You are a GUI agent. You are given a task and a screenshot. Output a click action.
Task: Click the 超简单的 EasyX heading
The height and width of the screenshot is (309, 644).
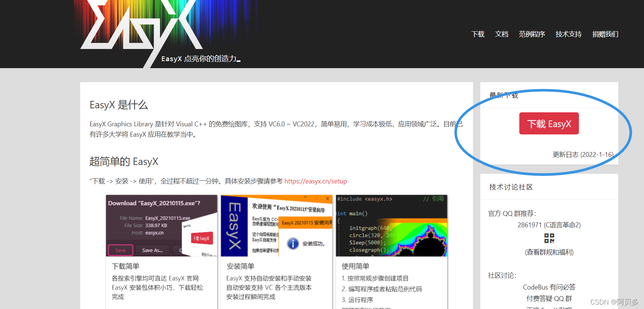tap(124, 162)
